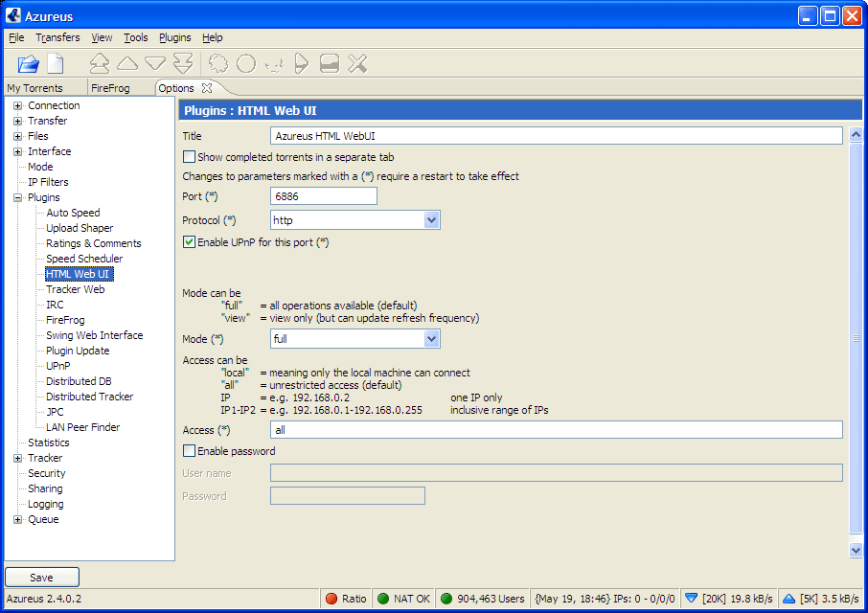Click the move to bottom double-arrow icon
Screen dimensions: 868x613
[183, 63]
